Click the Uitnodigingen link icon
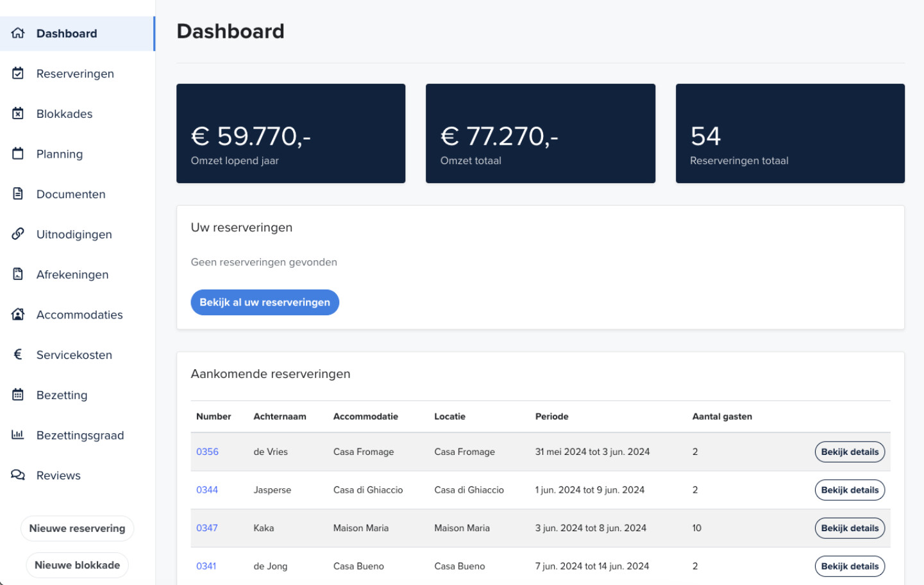 pos(18,234)
